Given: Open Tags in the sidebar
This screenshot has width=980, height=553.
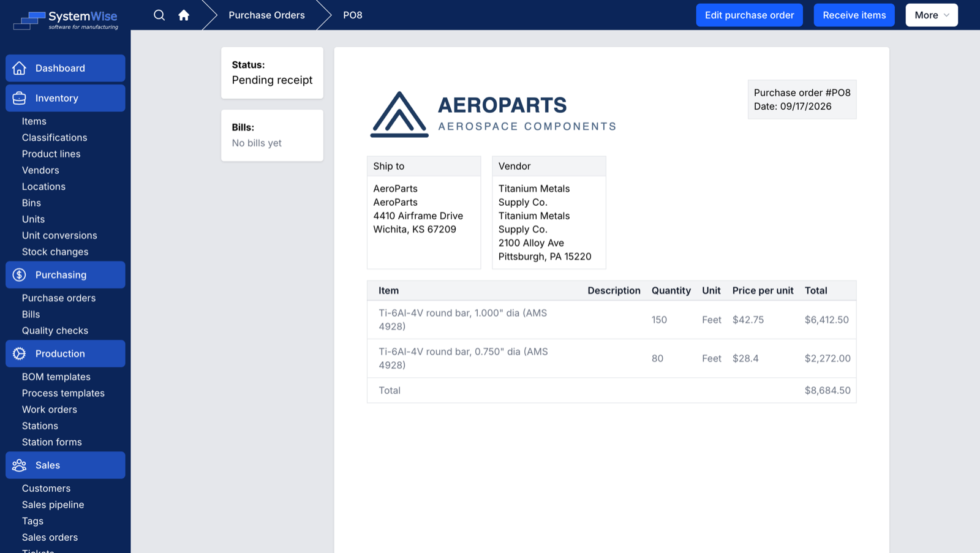Looking at the screenshot, I should (x=32, y=521).
